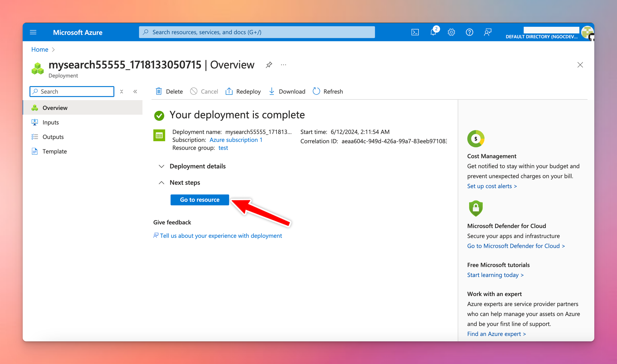Viewport: 617px width, 364px height.
Task: Click the Start time value 6/12/2024
Action: (x=360, y=132)
